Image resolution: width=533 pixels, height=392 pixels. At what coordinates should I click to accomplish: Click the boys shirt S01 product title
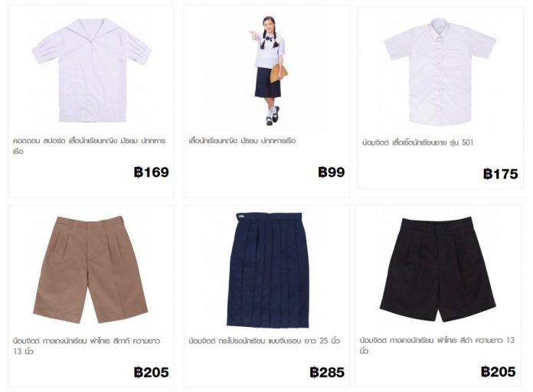click(417, 142)
